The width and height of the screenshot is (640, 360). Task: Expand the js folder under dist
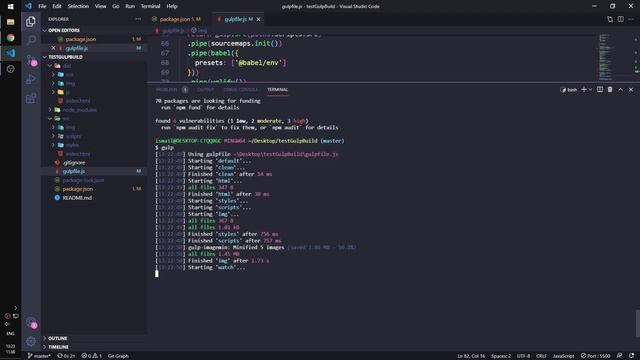point(68,92)
